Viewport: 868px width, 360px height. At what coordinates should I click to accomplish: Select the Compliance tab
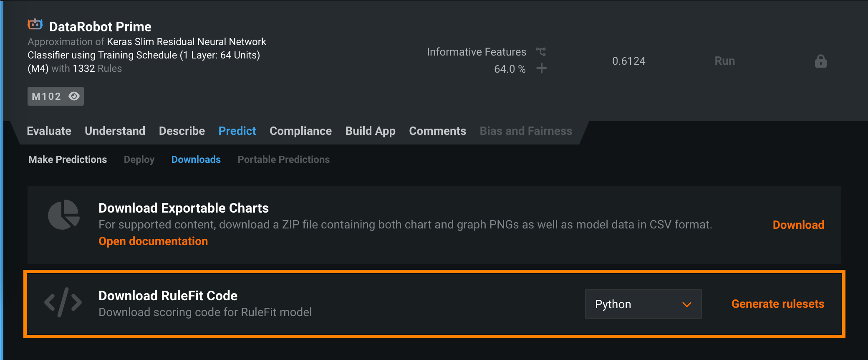click(300, 131)
